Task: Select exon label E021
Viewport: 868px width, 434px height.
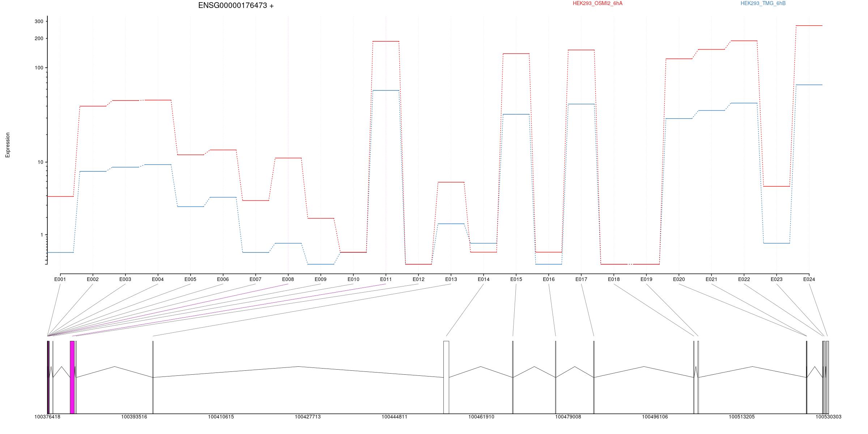Action: coord(711,279)
